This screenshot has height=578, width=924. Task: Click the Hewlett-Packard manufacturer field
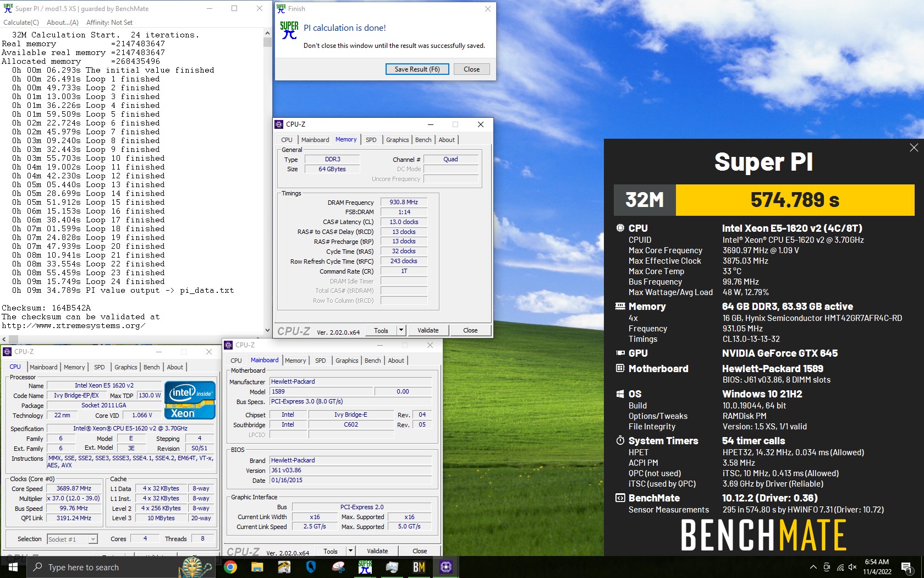(x=350, y=381)
